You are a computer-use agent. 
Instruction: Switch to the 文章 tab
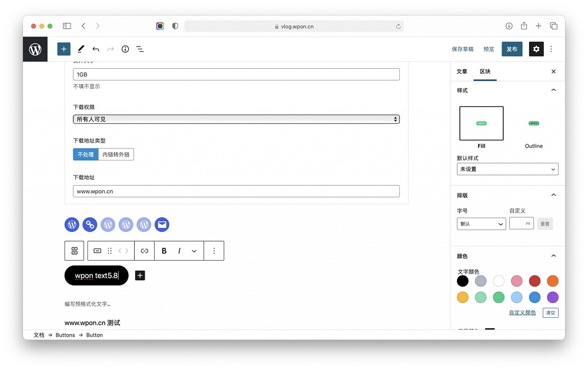462,71
